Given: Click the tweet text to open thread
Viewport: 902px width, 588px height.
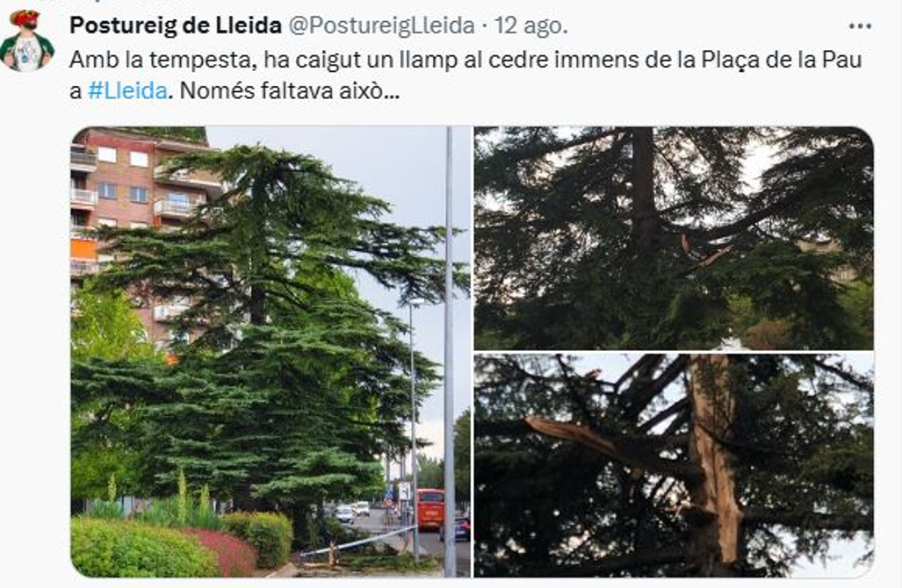Looking at the screenshot, I should 465,75.
